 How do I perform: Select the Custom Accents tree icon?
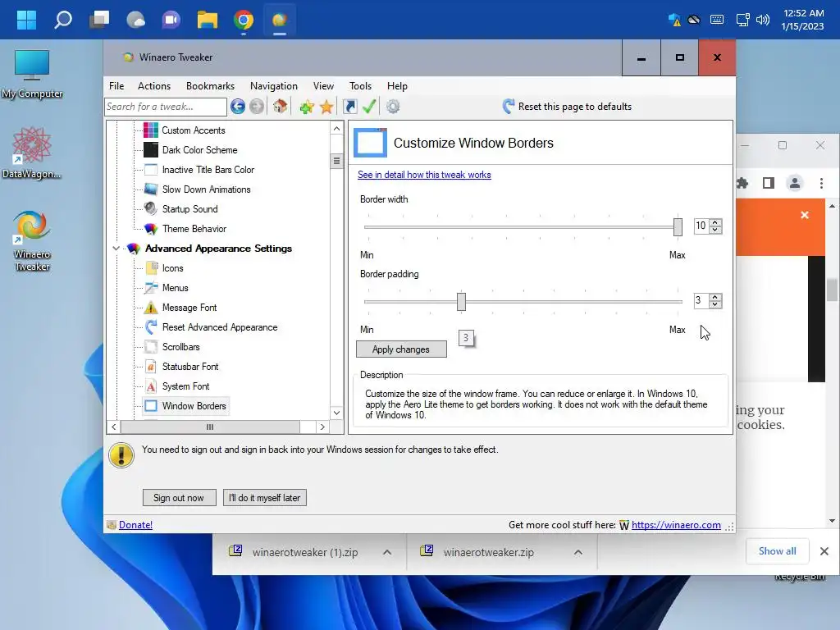click(151, 130)
